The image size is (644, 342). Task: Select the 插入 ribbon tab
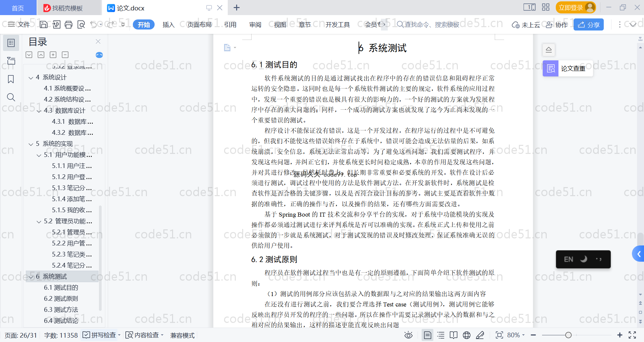[168, 24]
